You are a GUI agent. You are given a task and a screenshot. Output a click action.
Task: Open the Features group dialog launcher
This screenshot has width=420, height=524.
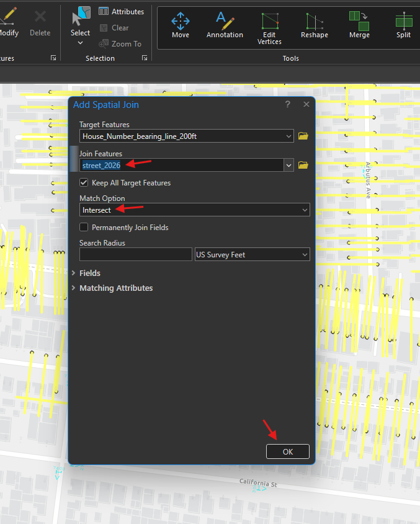pyautogui.click(x=53, y=58)
